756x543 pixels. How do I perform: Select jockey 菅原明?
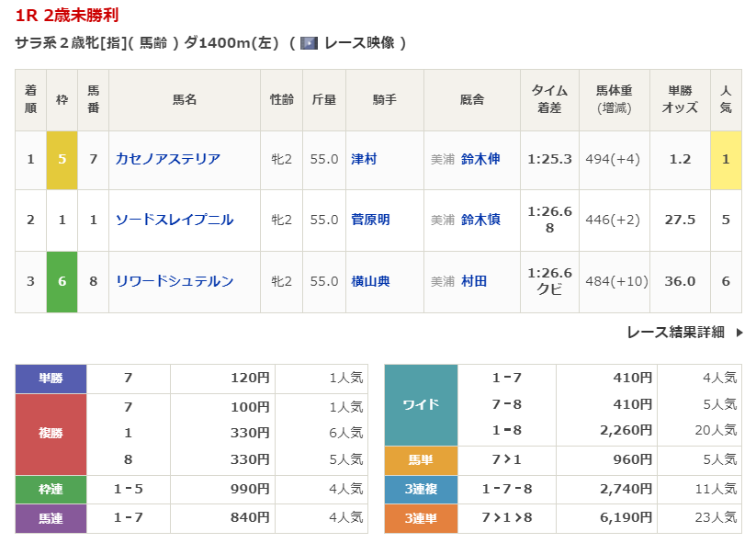(370, 220)
